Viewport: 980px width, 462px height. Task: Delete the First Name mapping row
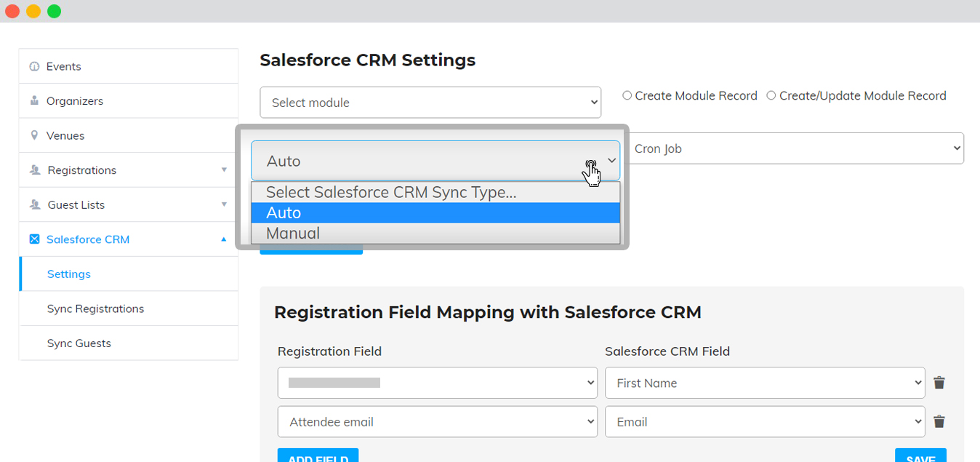click(939, 383)
